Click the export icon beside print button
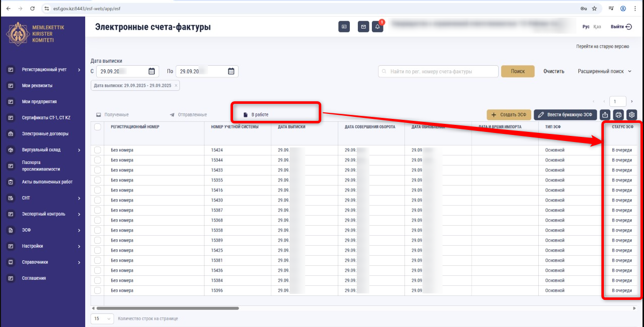Image resolution: width=644 pixels, height=327 pixels. click(605, 115)
